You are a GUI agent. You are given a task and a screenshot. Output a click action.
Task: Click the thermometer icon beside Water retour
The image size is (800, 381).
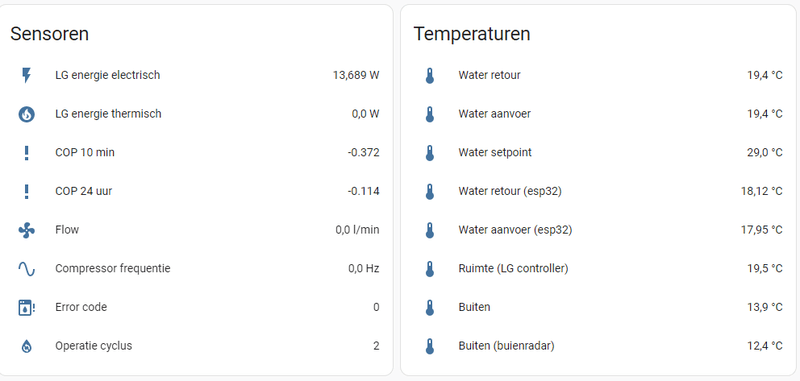pyautogui.click(x=430, y=75)
